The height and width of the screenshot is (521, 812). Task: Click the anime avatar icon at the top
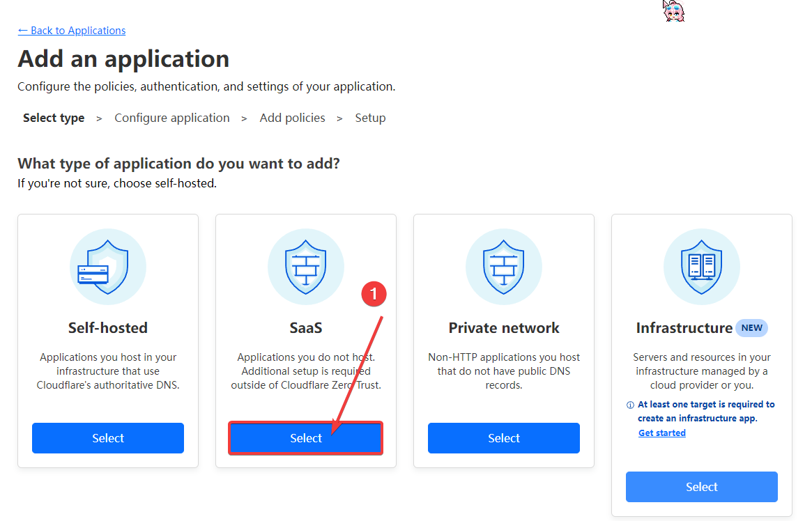[x=673, y=11]
